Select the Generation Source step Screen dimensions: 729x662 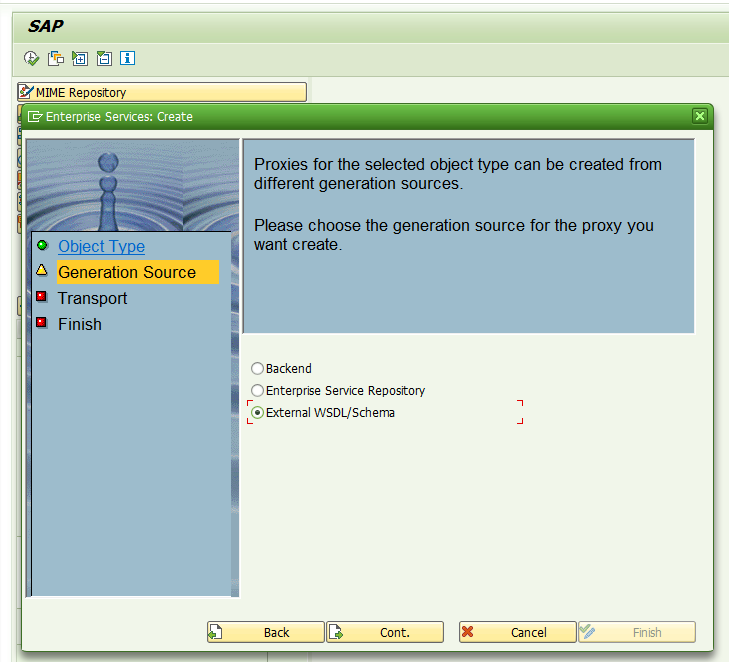[x=138, y=272]
